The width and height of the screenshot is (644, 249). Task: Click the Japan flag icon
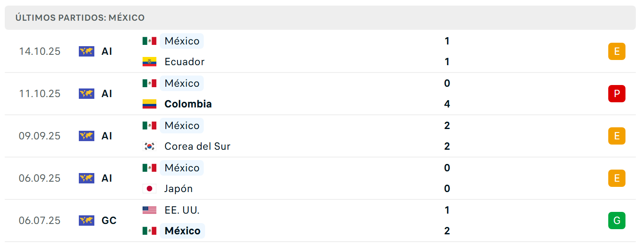(x=149, y=189)
